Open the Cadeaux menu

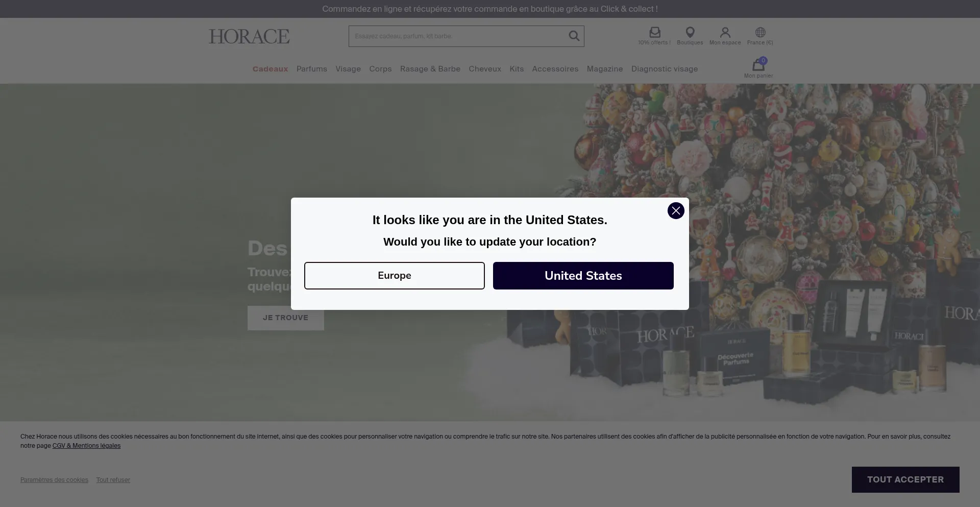[270, 69]
